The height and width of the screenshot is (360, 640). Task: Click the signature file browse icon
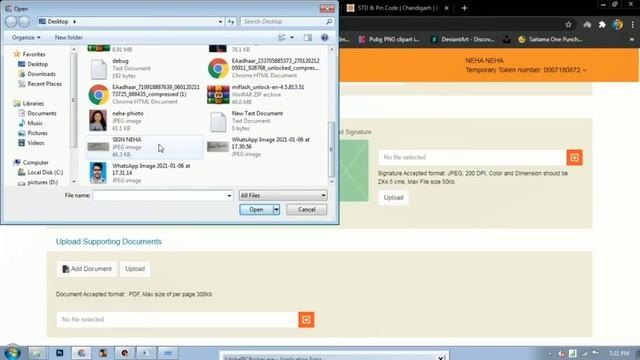(574, 158)
